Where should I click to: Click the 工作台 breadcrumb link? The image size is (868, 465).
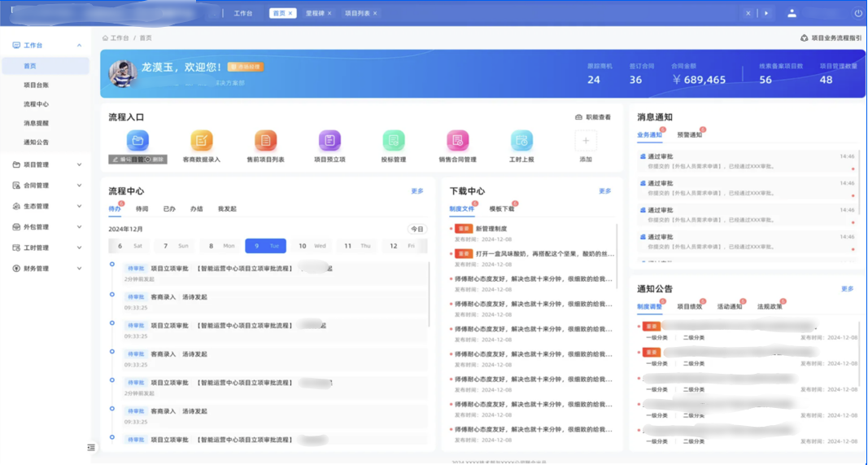pos(120,38)
